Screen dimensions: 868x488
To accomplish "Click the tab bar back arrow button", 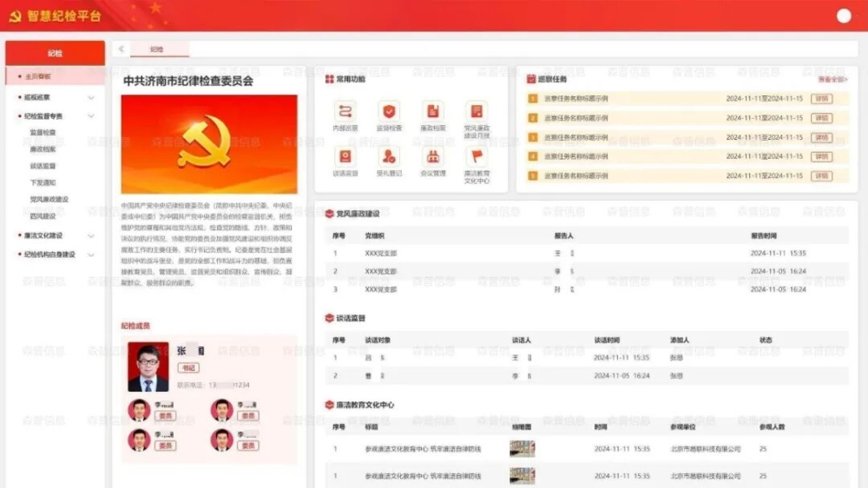I will click(x=122, y=49).
